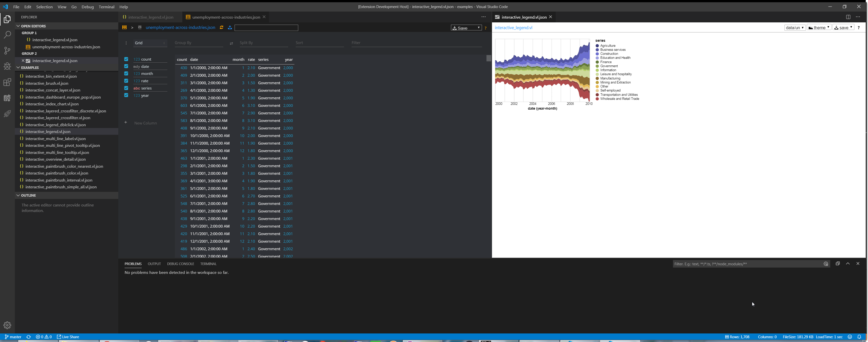Disable the rate column checkbox
This screenshot has width=868, height=342.
126,81
